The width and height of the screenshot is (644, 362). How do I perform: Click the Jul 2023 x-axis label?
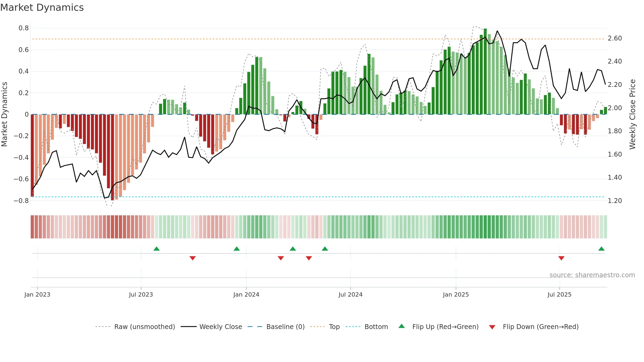pyautogui.click(x=141, y=294)
